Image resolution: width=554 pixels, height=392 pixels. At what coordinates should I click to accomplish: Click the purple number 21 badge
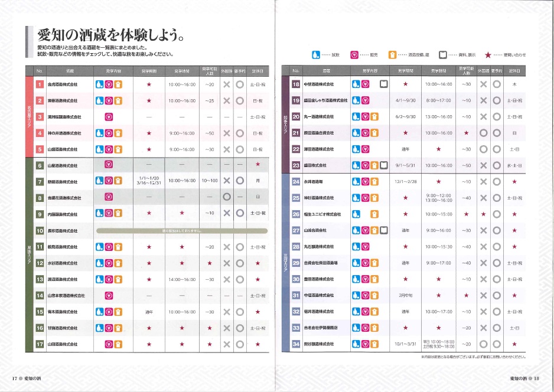(x=296, y=133)
